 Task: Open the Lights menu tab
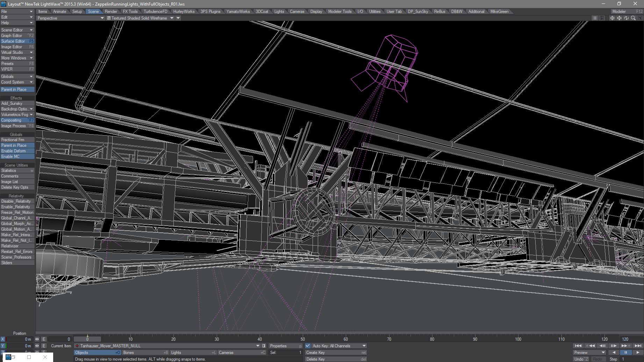coord(279,12)
